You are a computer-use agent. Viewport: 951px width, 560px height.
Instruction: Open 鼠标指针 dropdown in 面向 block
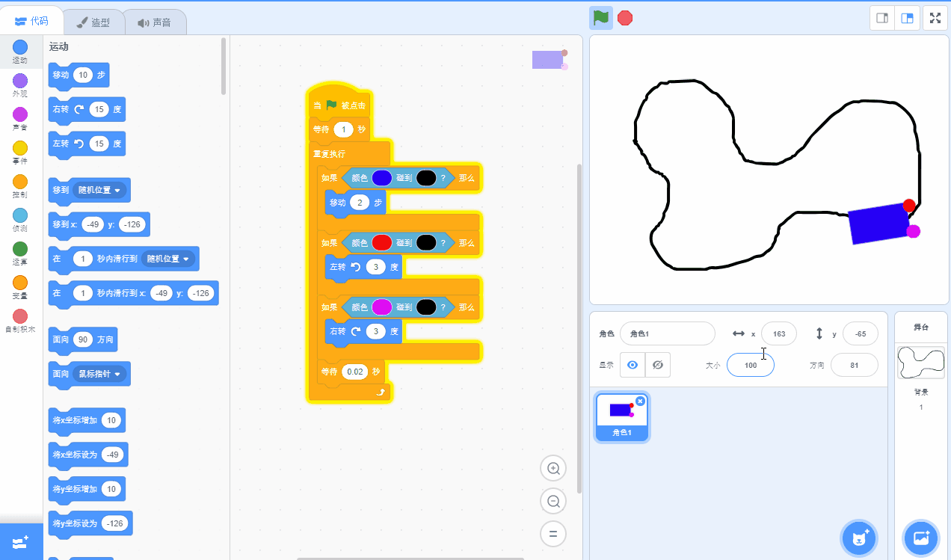[100, 373]
